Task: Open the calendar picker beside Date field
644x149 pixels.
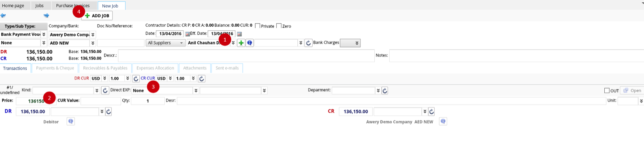Action: point(188,34)
